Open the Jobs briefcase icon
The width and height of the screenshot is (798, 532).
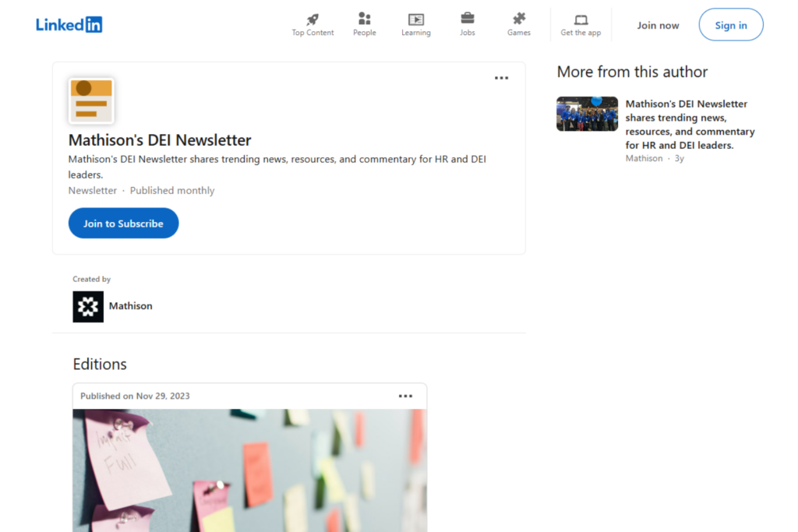[x=468, y=19]
